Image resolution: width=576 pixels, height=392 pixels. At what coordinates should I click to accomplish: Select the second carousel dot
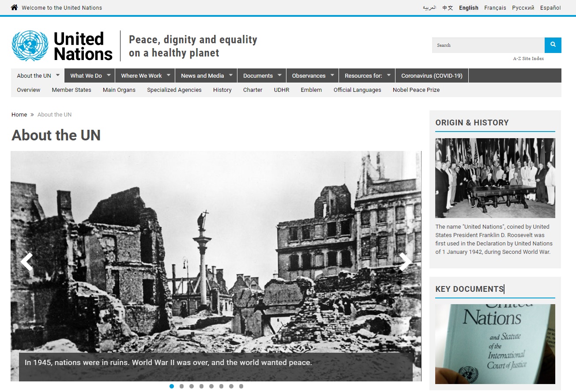(x=181, y=386)
